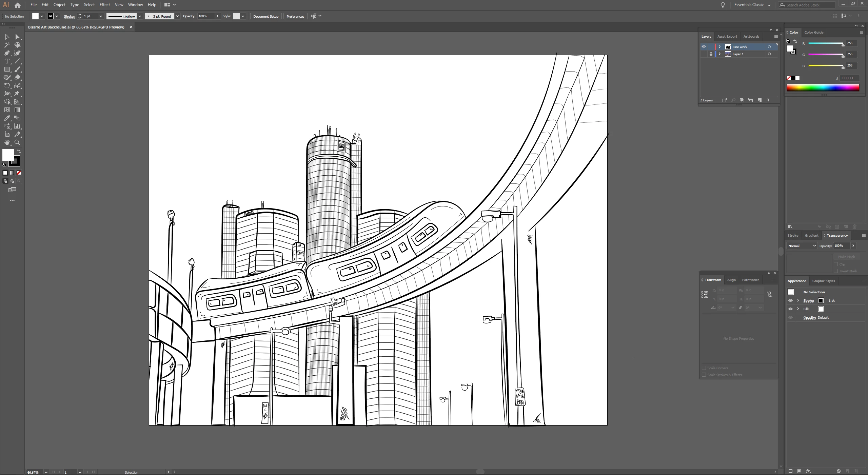The width and height of the screenshot is (868, 475).
Task: Swap fill and stroke in toolbar
Action: (x=19, y=151)
